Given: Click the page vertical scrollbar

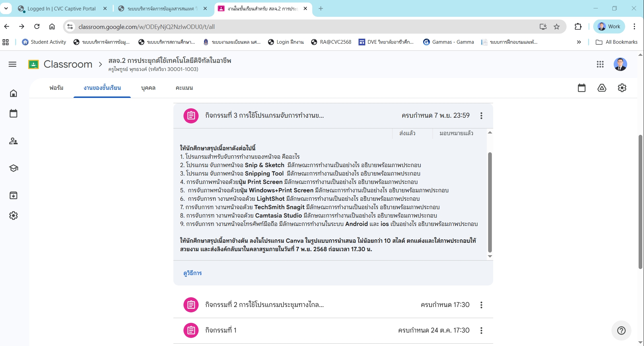Looking at the screenshot, I should point(640,202).
